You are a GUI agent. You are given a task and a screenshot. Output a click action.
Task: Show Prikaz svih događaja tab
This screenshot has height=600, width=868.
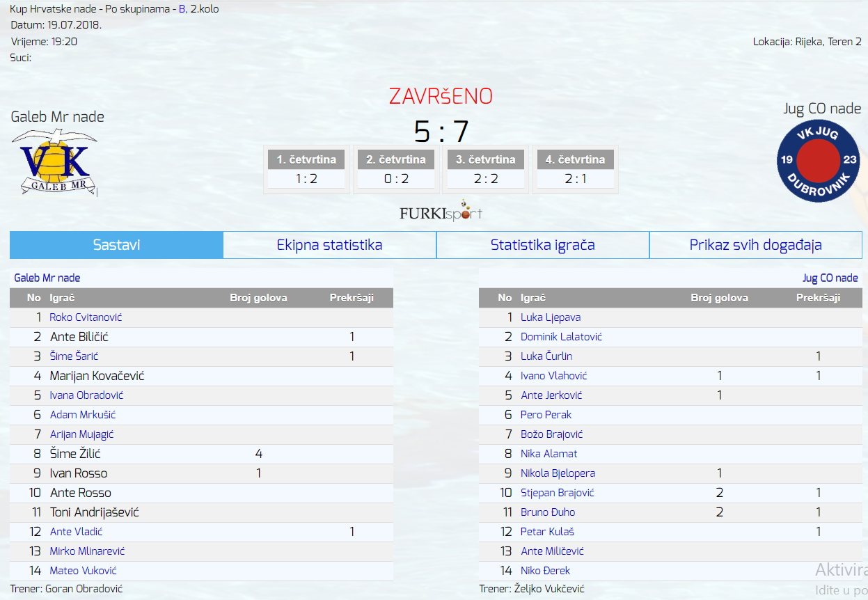click(x=755, y=245)
